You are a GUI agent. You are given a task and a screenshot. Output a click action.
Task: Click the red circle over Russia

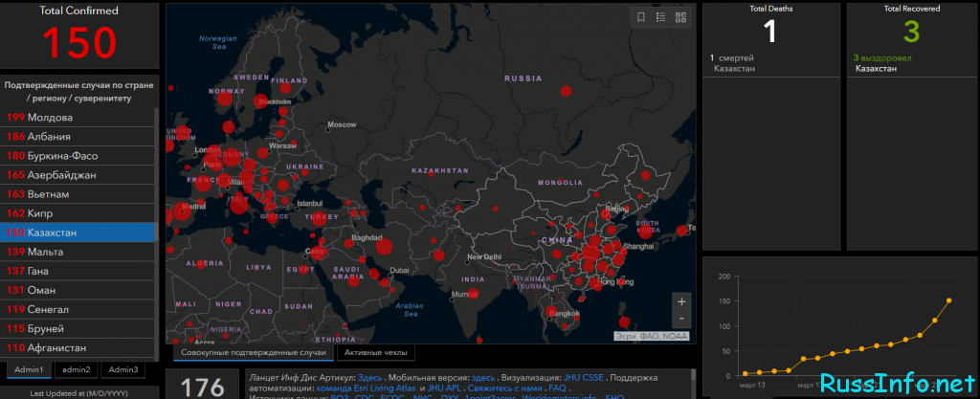click(x=566, y=91)
